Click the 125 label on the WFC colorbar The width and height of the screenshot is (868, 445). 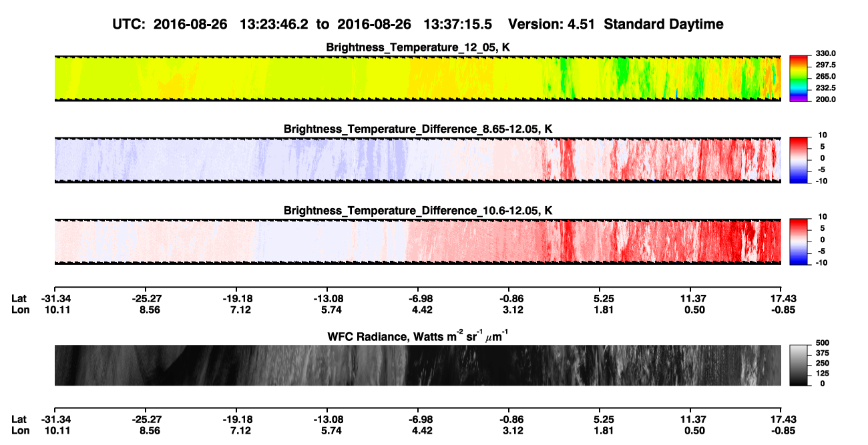(822, 375)
